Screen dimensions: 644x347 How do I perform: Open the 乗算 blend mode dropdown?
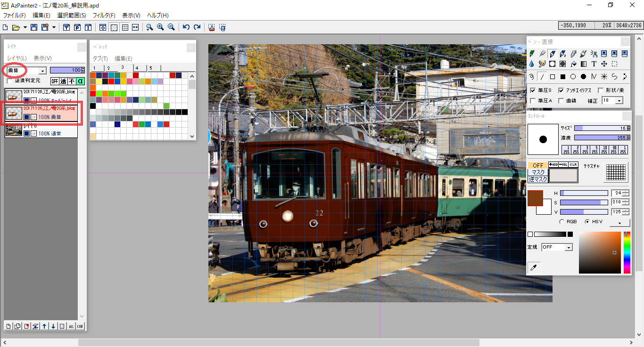[x=42, y=71]
